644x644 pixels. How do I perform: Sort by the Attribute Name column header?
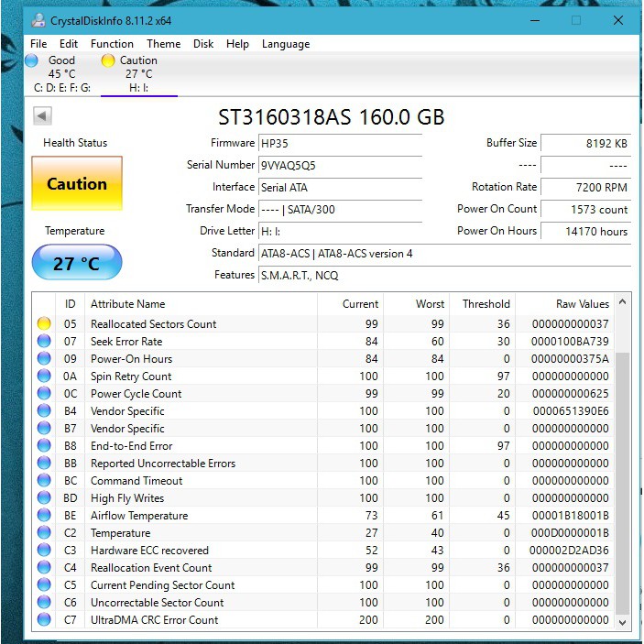pyautogui.click(x=128, y=304)
